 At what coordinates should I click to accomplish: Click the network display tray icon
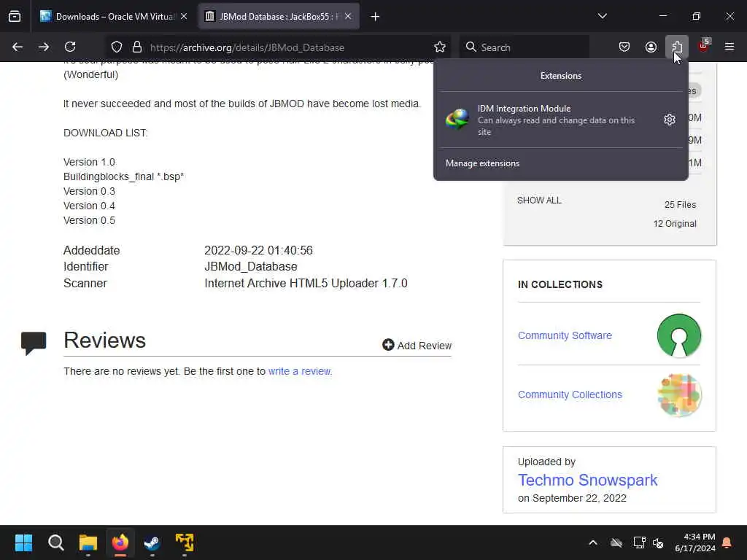(x=639, y=542)
